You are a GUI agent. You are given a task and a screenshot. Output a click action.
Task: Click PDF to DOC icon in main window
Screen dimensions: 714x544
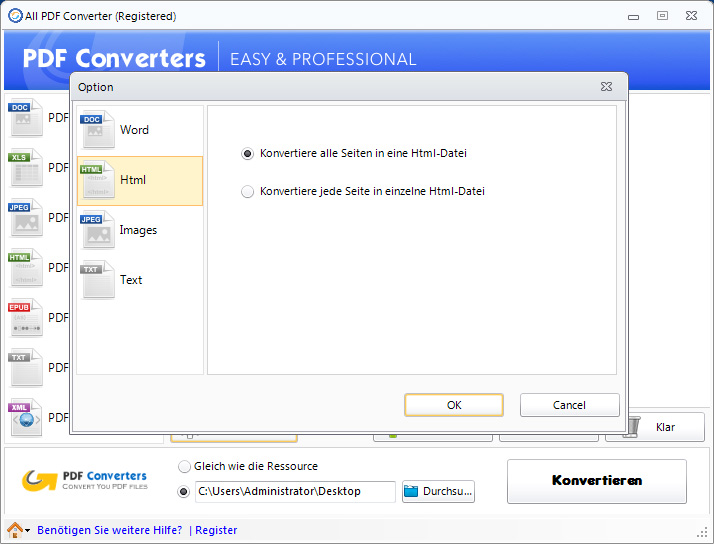pyautogui.click(x=26, y=117)
